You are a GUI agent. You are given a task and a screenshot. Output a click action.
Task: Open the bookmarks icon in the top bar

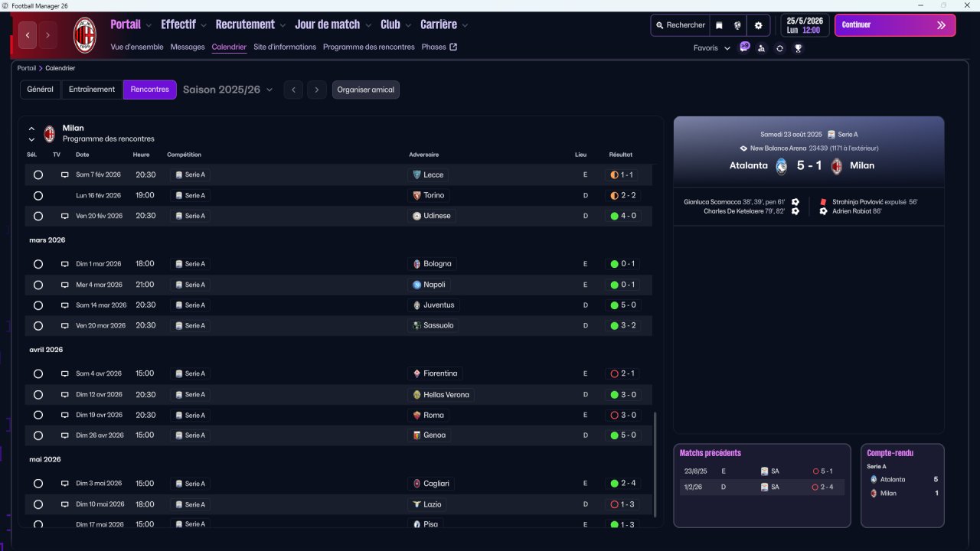[719, 25]
